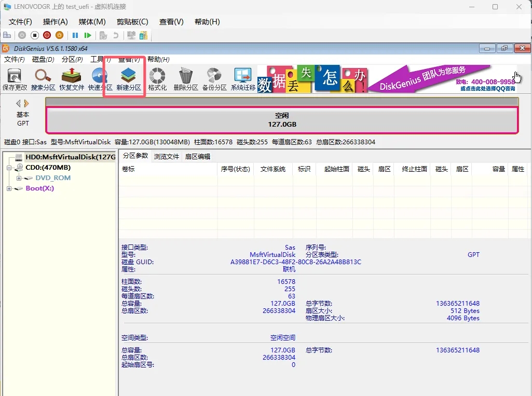Click the disk GUID value A39881E7-D6C3...
Screen dimensions: 532x396
pyautogui.click(x=295, y=262)
